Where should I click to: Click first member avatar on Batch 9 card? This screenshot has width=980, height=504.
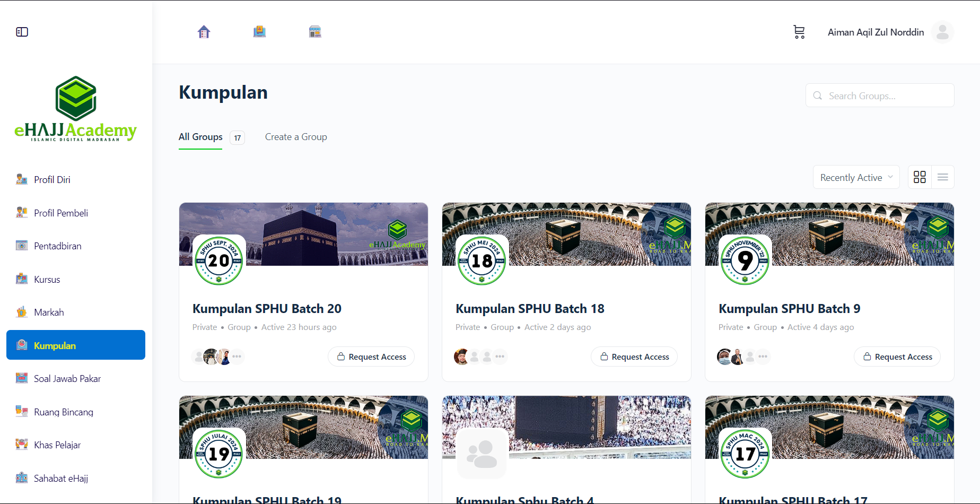(724, 357)
